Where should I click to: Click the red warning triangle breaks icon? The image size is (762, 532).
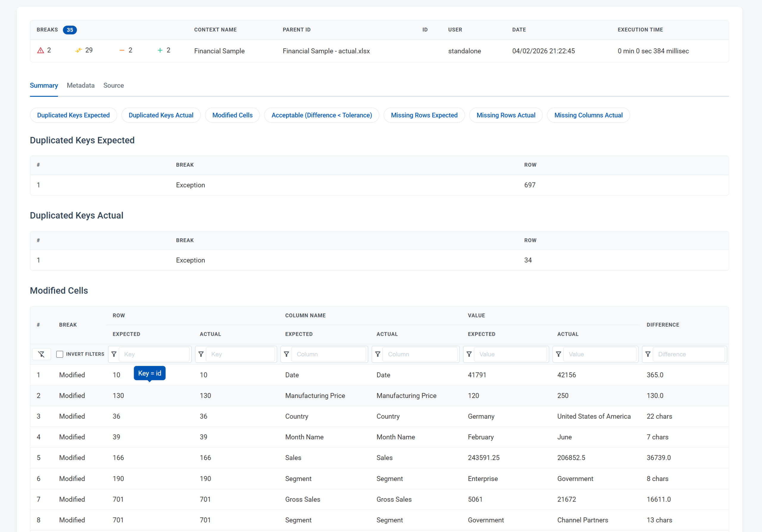(x=40, y=50)
